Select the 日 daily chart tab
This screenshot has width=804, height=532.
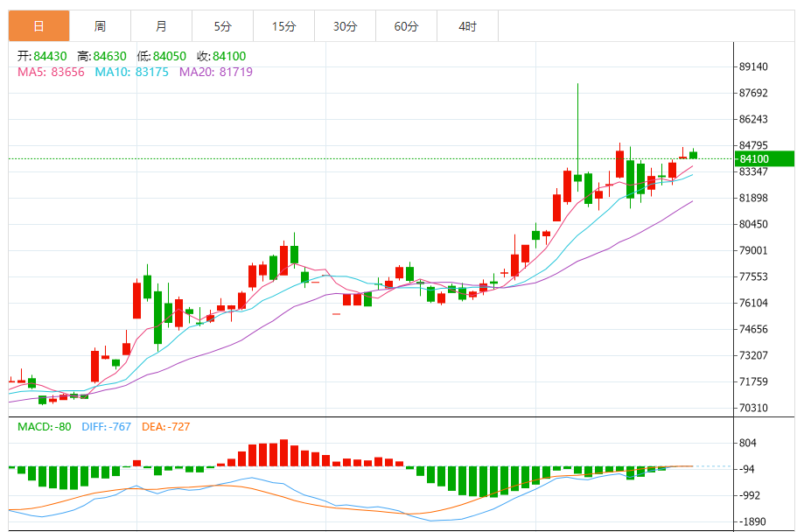click(39, 25)
